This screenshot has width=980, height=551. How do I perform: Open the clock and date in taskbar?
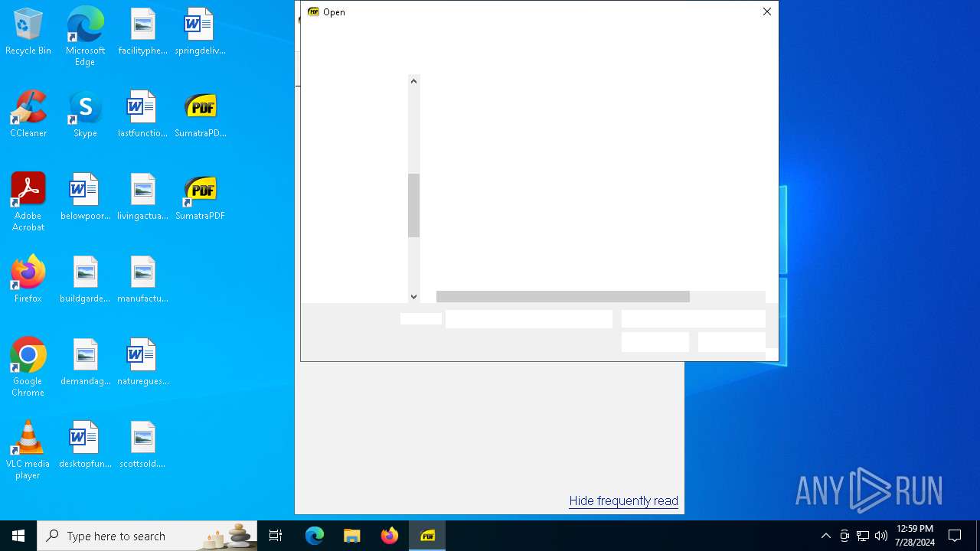915,536
